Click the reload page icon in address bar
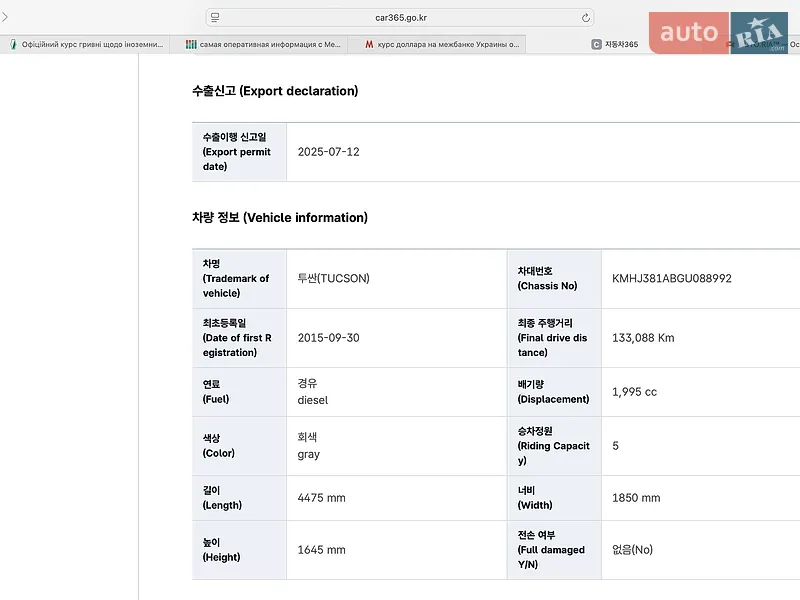The image size is (800, 600). [x=586, y=18]
